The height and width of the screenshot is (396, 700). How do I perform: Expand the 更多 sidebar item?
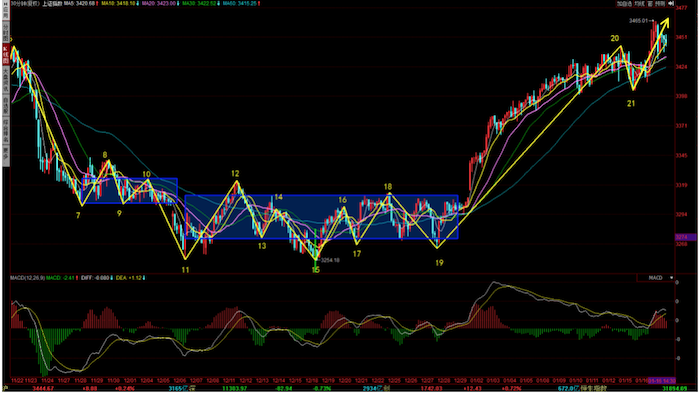coord(6,154)
